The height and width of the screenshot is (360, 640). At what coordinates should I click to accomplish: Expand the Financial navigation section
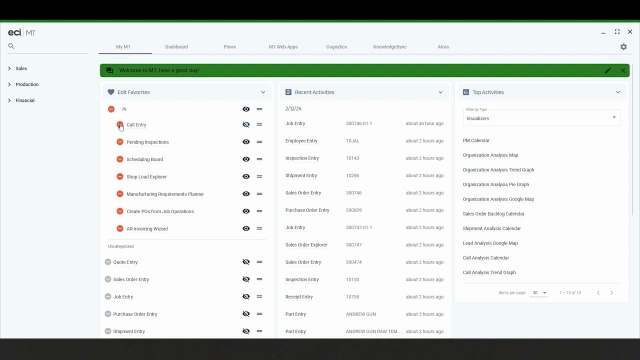click(9, 100)
